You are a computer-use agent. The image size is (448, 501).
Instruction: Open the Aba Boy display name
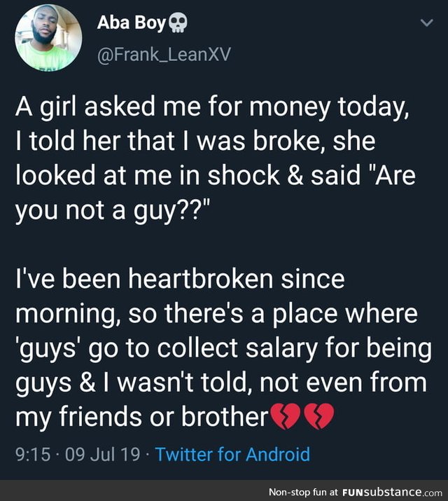coord(132,23)
